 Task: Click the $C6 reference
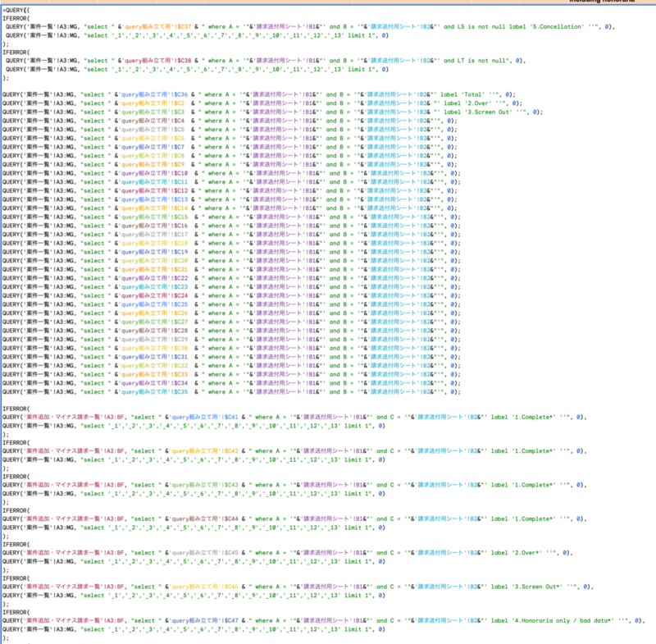(x=177, y=139)
